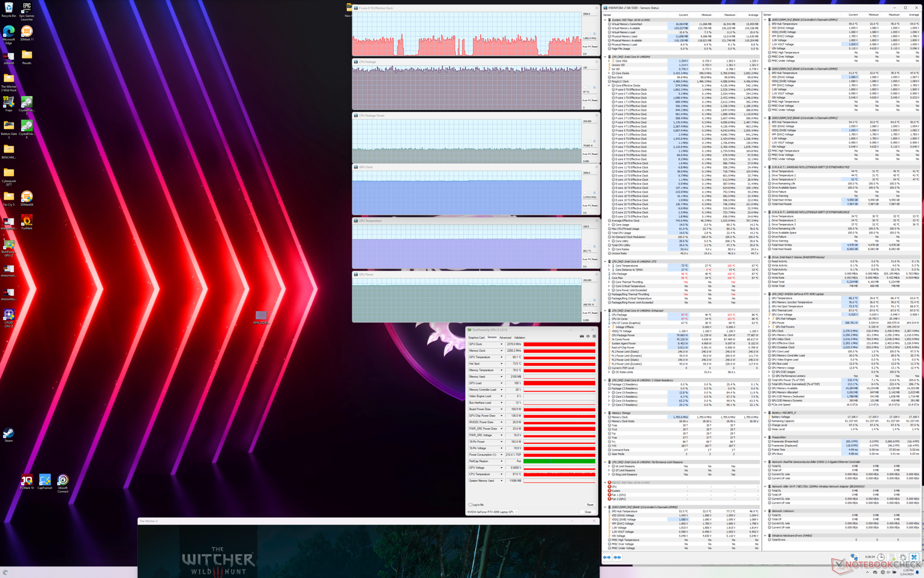Click the green PerfCap Reason bar
This screenshot has width=924, height=578.
559,461
